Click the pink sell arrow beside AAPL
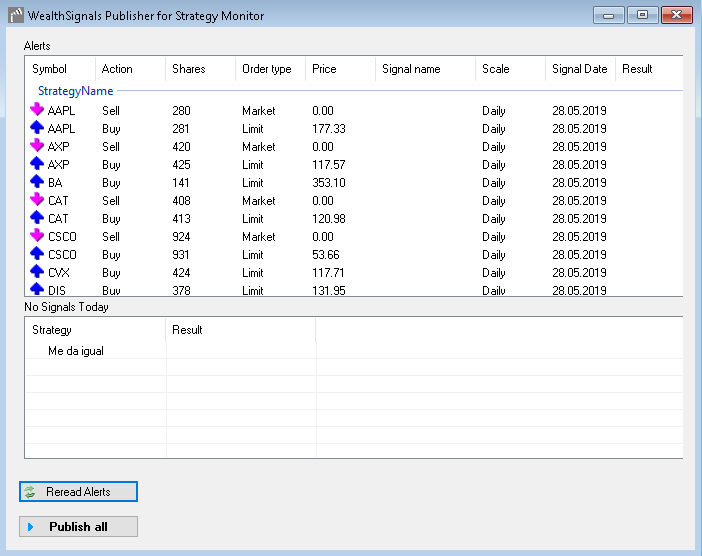 point(38,111)
